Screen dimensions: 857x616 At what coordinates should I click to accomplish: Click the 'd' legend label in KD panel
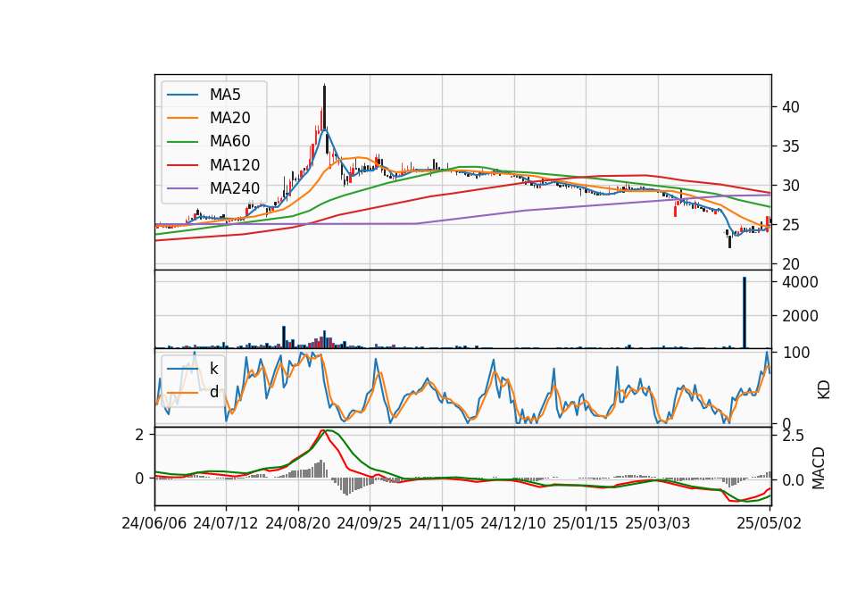click(214, 392)
